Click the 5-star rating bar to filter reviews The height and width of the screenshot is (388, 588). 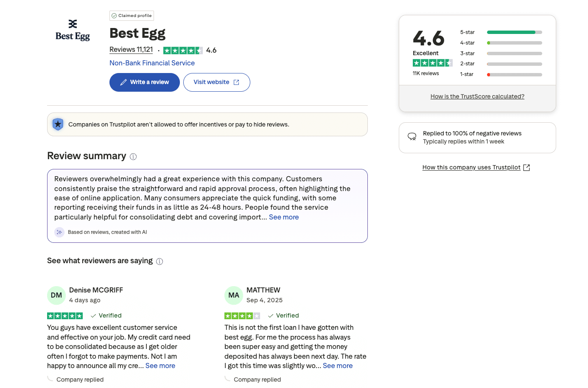[514, 32]
